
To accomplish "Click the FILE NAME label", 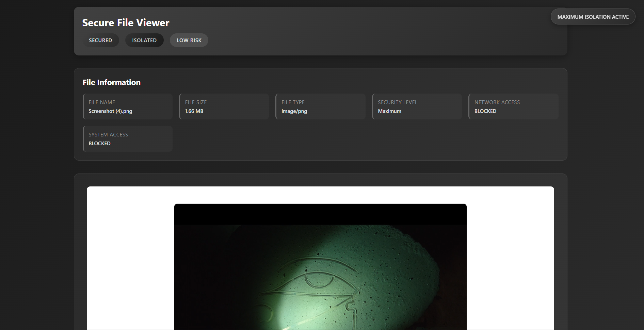I will coord(102,102).
